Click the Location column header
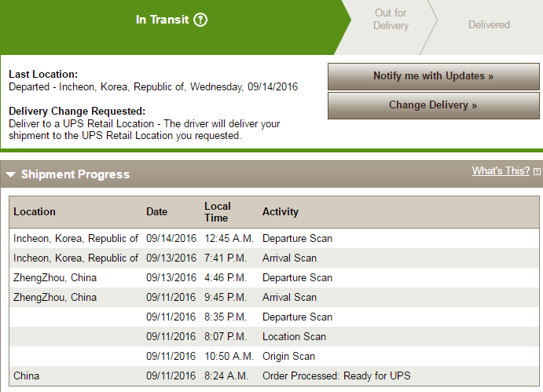This screenshot has height=392, width=543. [35, 211]
